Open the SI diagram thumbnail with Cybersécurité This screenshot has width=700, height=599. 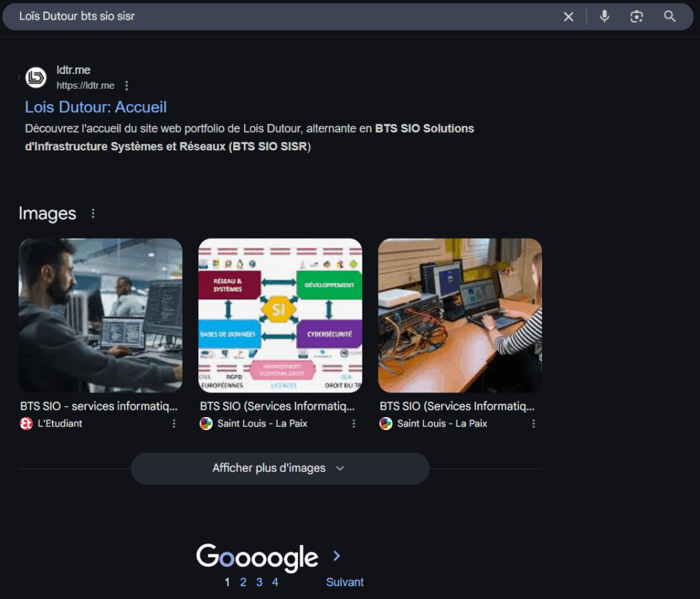pyautogui.click(x=280, y=315)
